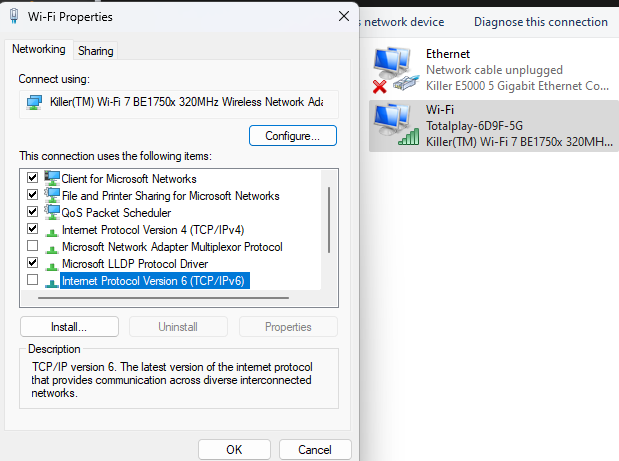619x461 pixels.
Task: Click the Install button
Action: click(69, 327)
